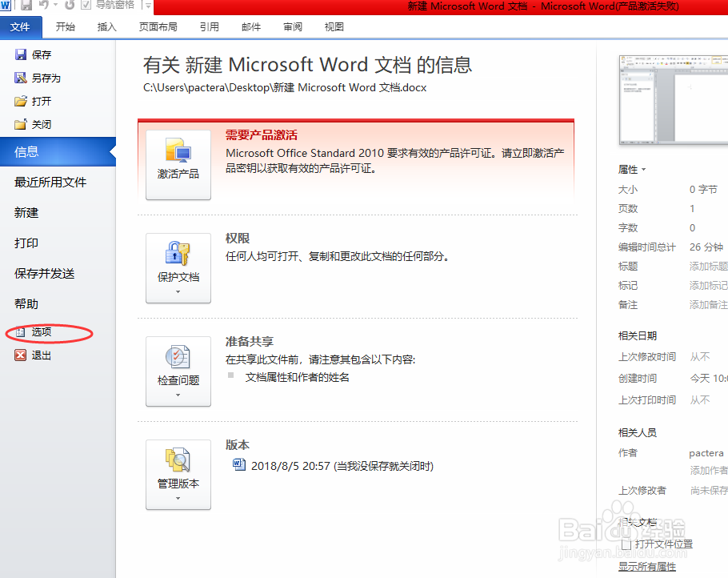Click the 添加标记 tags field
This screenshot has height=578, width=728.
709,285
